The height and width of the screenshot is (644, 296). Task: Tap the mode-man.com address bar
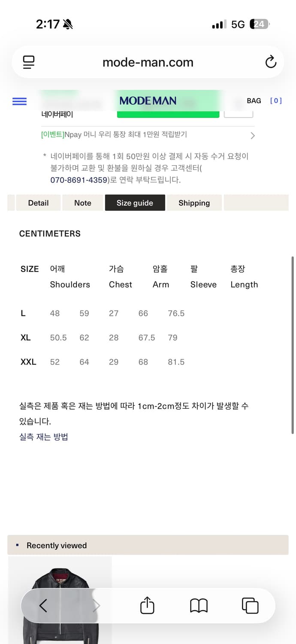click(x=148, y=62)
